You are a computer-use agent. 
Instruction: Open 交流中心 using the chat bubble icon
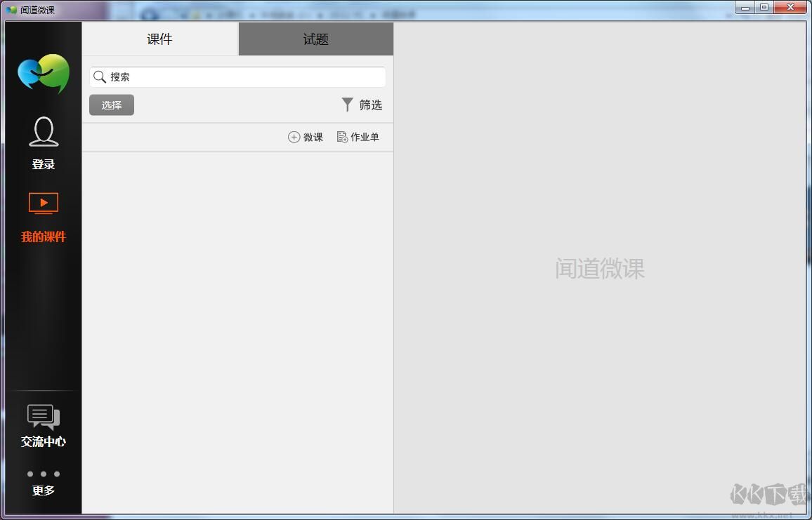(x=44, y=417)
